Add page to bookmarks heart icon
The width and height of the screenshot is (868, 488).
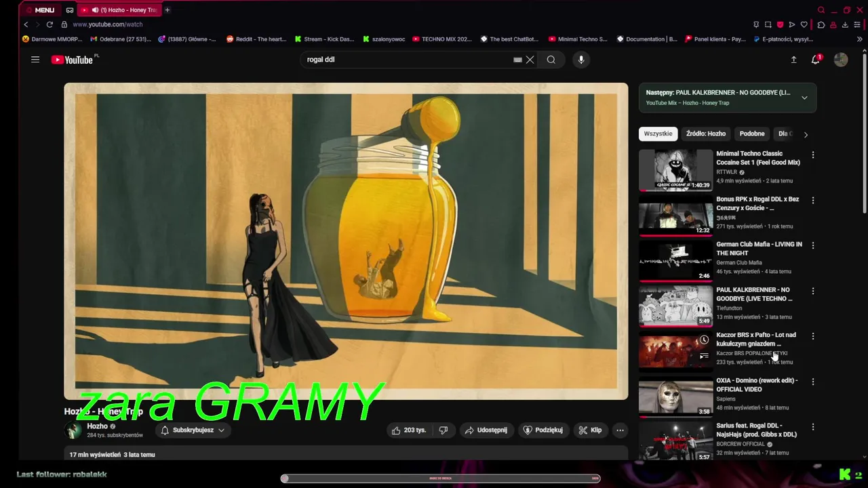(804, 24)
